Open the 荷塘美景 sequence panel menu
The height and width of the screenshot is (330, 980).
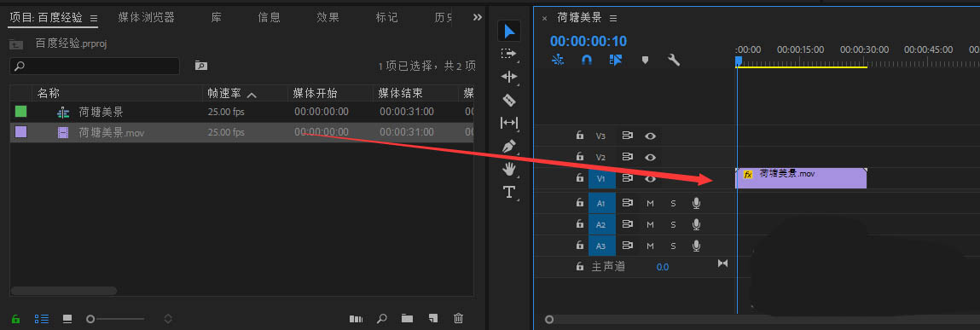click(613, 18)
